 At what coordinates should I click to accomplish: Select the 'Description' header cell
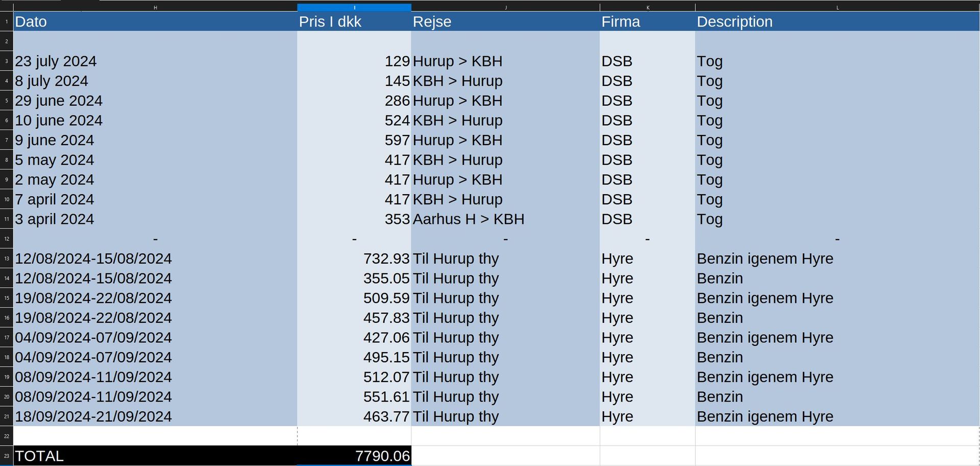837,21
